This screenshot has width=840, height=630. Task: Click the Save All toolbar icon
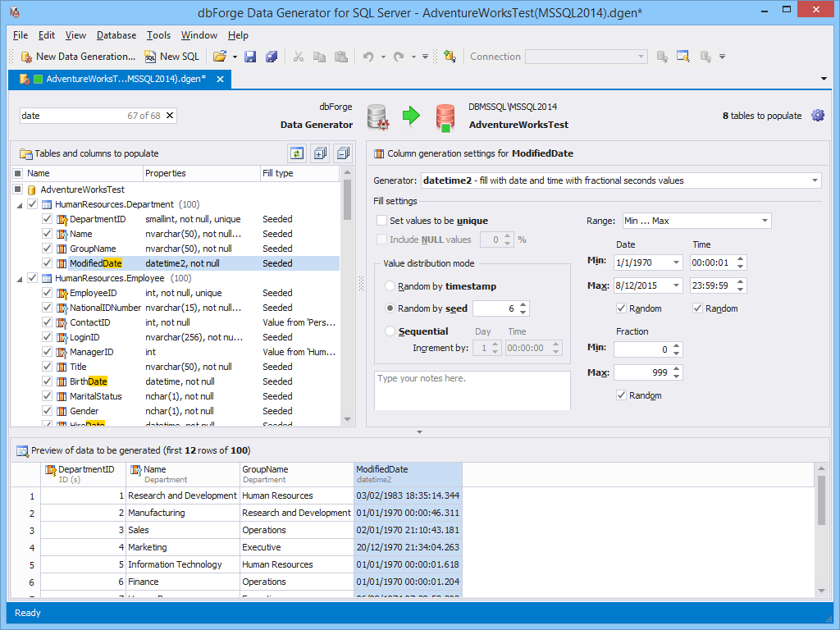point(271,57)
